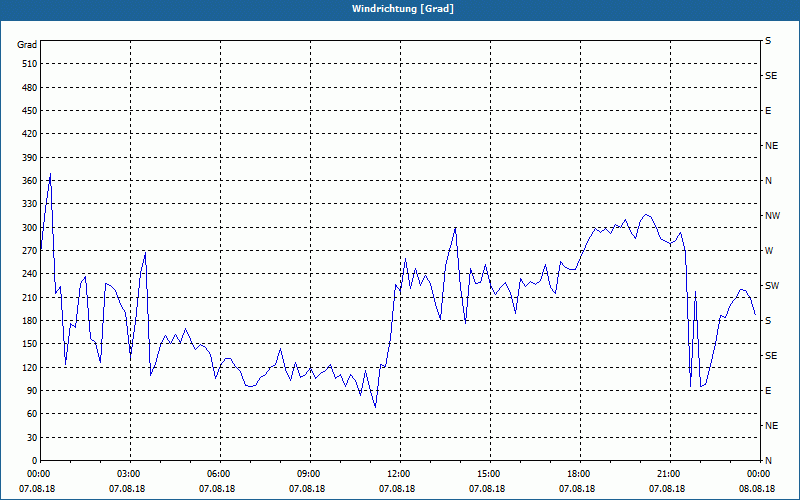
Task: Click the 270 degree axis label
Action: (x=30, y=251)
